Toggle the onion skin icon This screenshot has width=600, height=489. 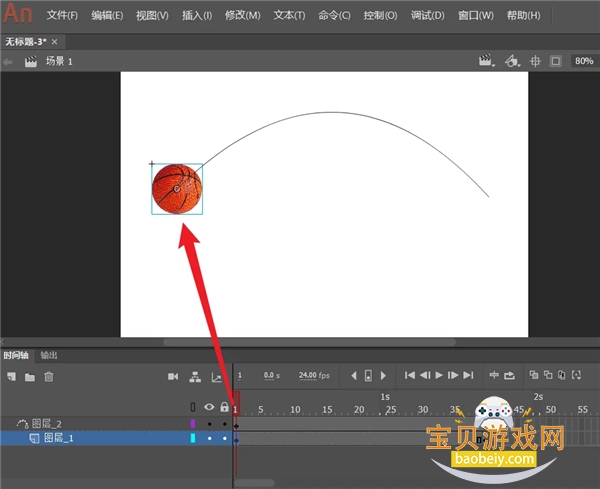pyautogui.click(x=534, y=375)
